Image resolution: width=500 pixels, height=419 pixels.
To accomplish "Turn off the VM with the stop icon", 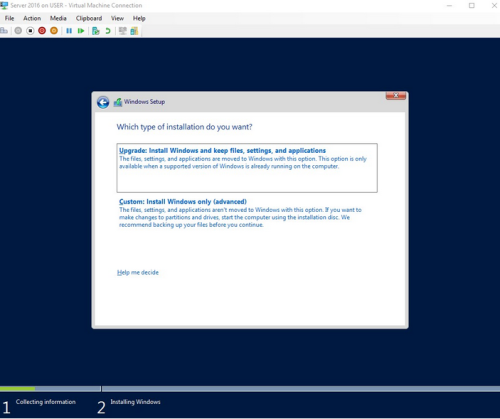I will (x=30, y=31).
